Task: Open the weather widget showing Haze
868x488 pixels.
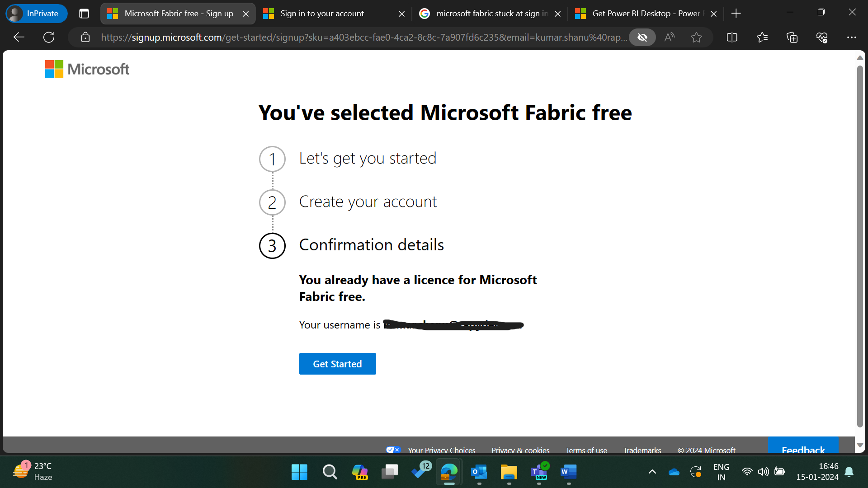Action: [x=33, y=472]
